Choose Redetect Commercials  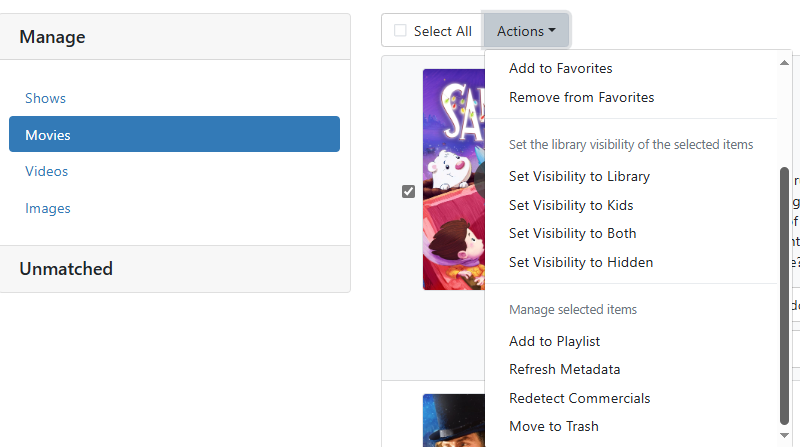pos(579,398)
